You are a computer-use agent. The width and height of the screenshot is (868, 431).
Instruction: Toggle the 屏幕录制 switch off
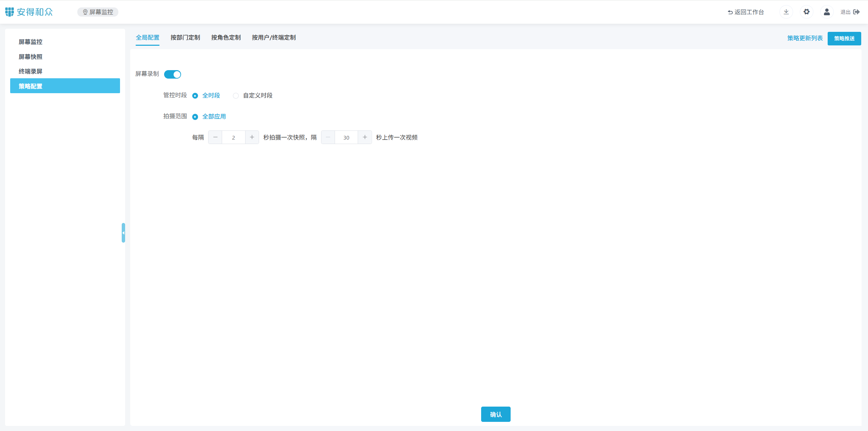pyautogui.click(x=173, y=74)
